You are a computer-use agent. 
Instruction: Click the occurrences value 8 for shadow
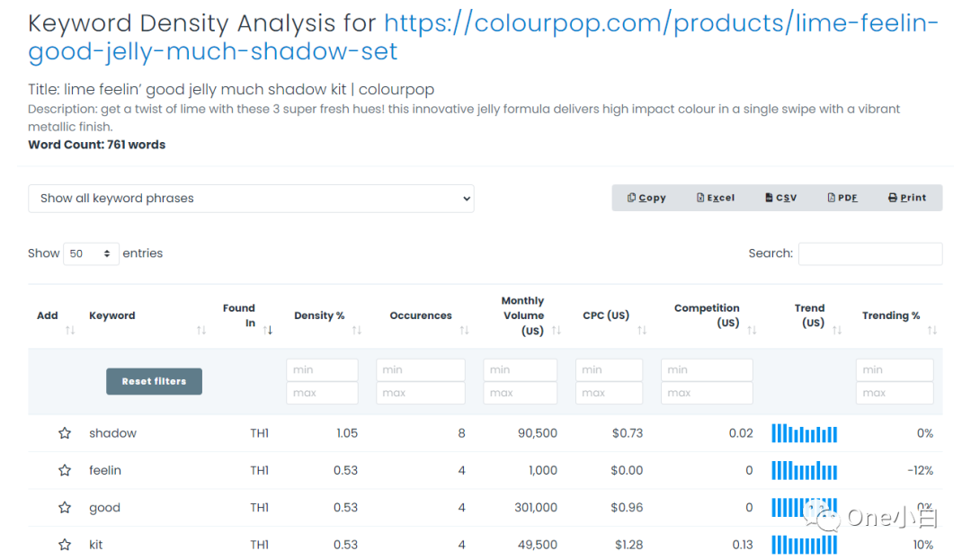(x=461, y=433)
